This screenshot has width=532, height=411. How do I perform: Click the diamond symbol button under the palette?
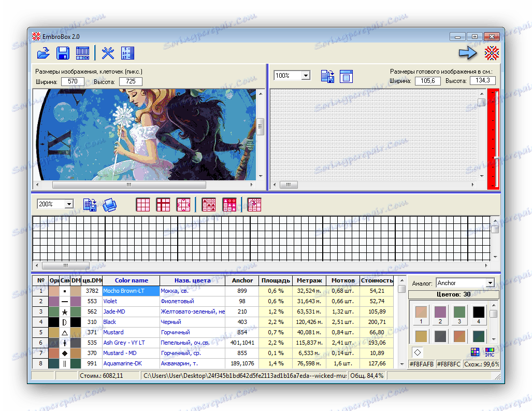[418, 352]
